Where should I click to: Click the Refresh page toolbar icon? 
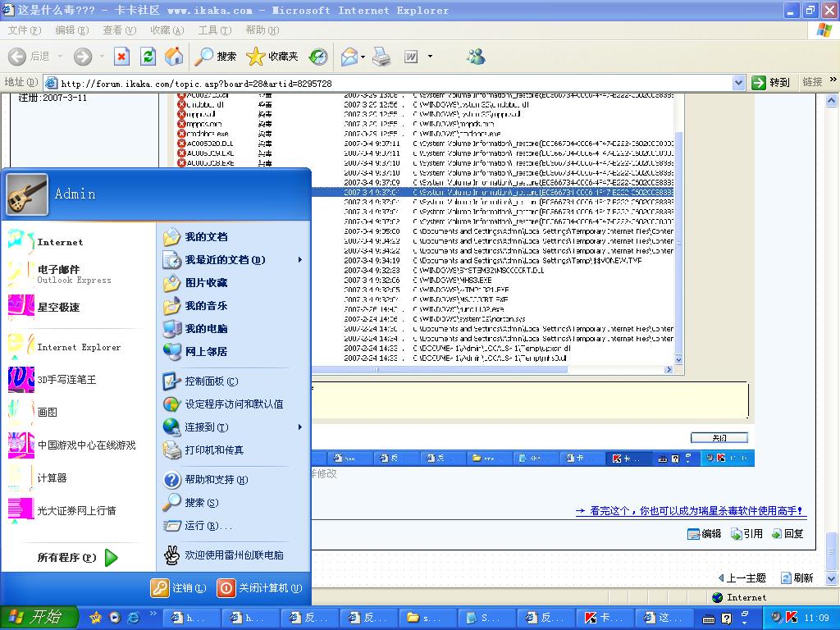pyautogui.click(x=148, y=57)
